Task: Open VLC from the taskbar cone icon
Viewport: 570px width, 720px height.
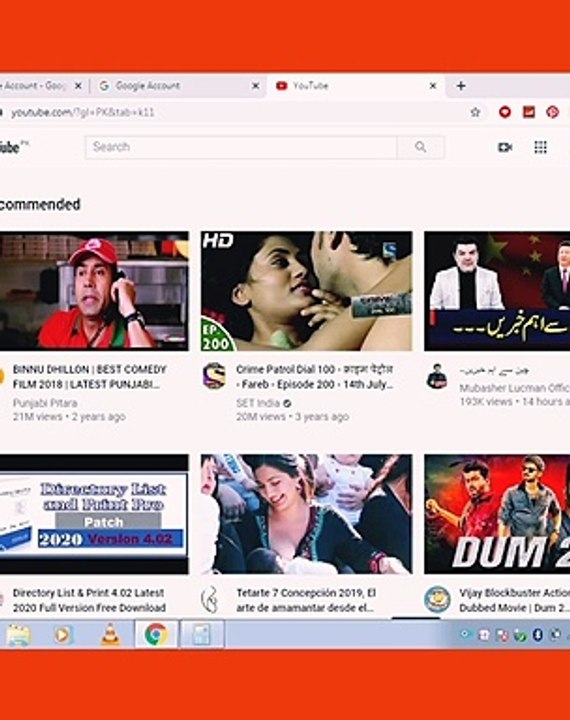Action: pos(110,635)
